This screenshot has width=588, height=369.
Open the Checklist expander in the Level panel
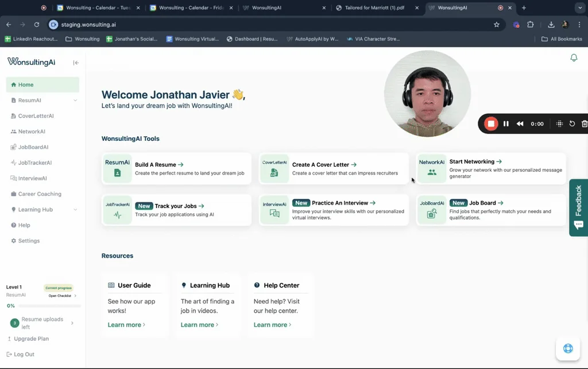coord(62,296)
